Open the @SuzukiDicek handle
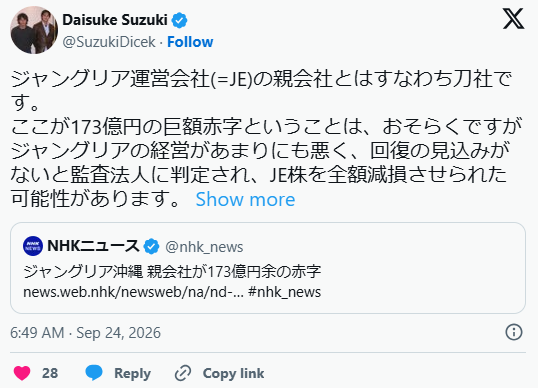Image resolution: width=538 pixels, height=388 pixels. click(109, 42)
